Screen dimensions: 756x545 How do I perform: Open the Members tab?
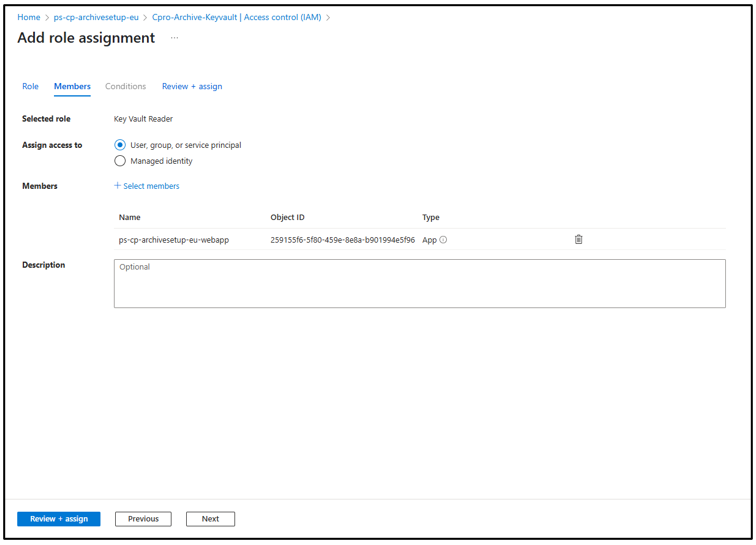pos(72,87)
